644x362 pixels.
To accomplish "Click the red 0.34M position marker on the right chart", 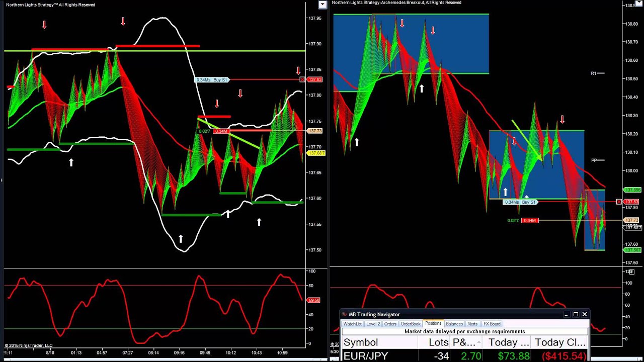I will tap(530, 221).
